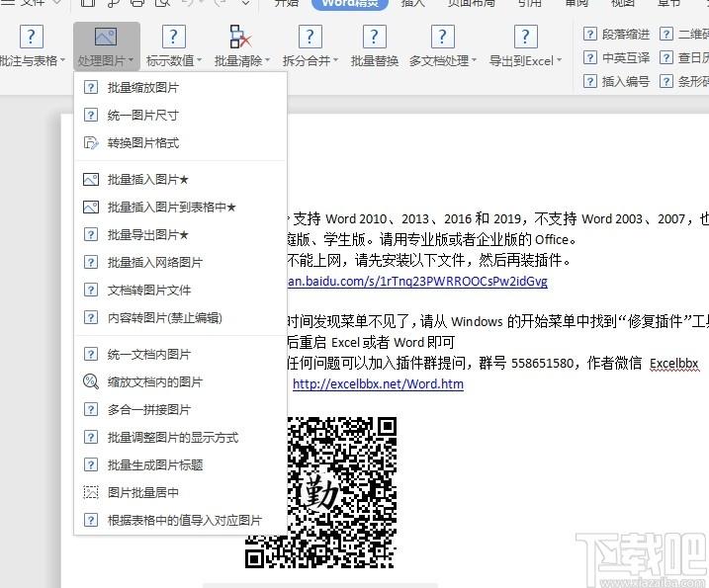This screenshot has height=588, width=709.
Task: Choose 根据表格中的值导入对应图片 menu entry
Action: click(180, 520)
